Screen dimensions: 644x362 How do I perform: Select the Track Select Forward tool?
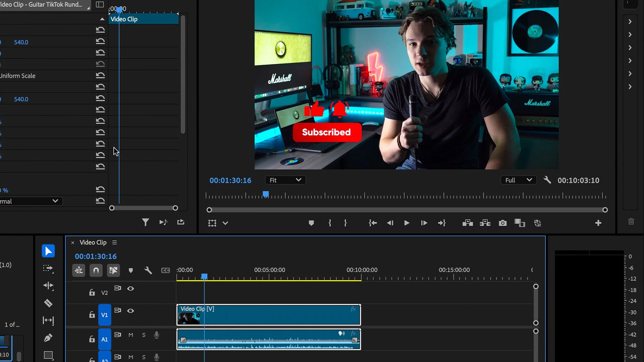tap(48, 268)
